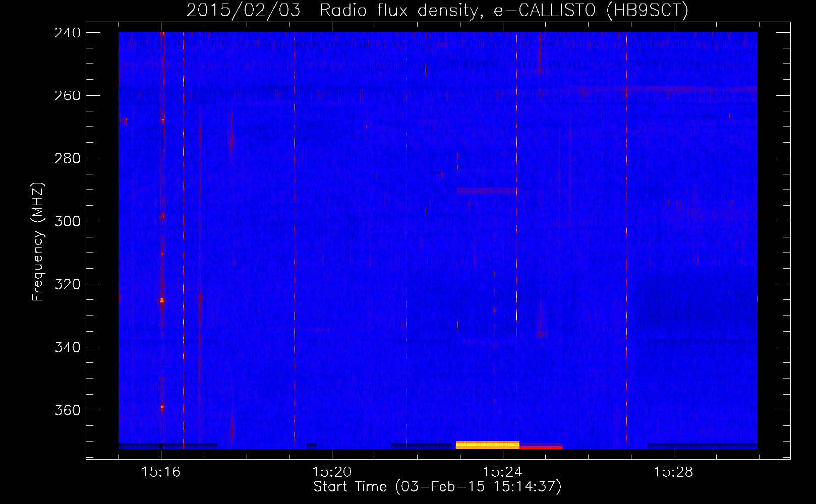This screenshot has width=816, height=504.
Task: Click the yellow burst at spectrogram bottom
Action: coord(487,445)
